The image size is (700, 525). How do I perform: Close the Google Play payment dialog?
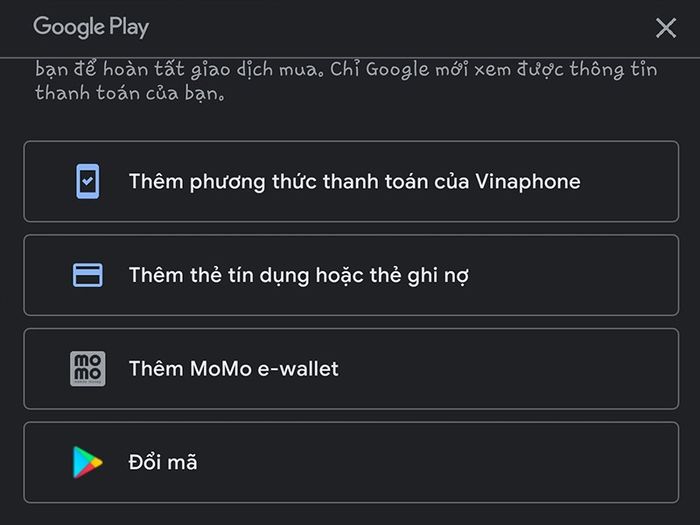point(666,28)
